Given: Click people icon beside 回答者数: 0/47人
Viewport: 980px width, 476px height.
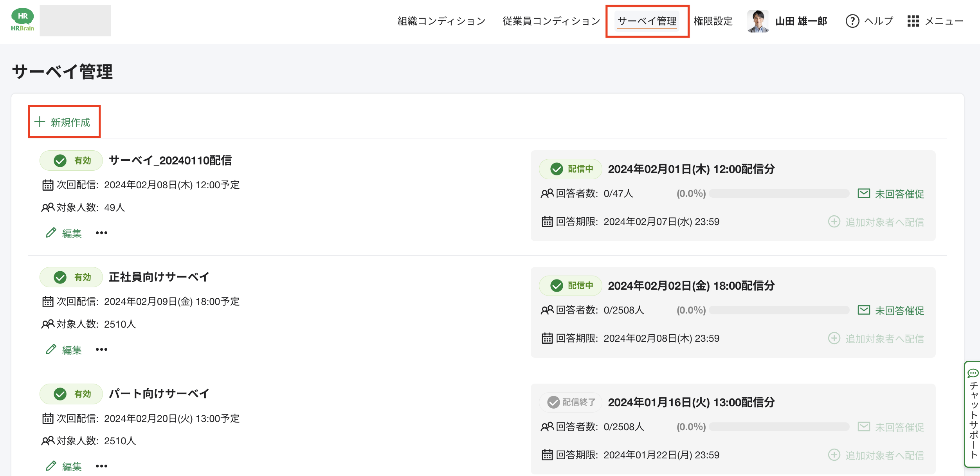Looking at the screenshot, I should [x=547, y=193].
